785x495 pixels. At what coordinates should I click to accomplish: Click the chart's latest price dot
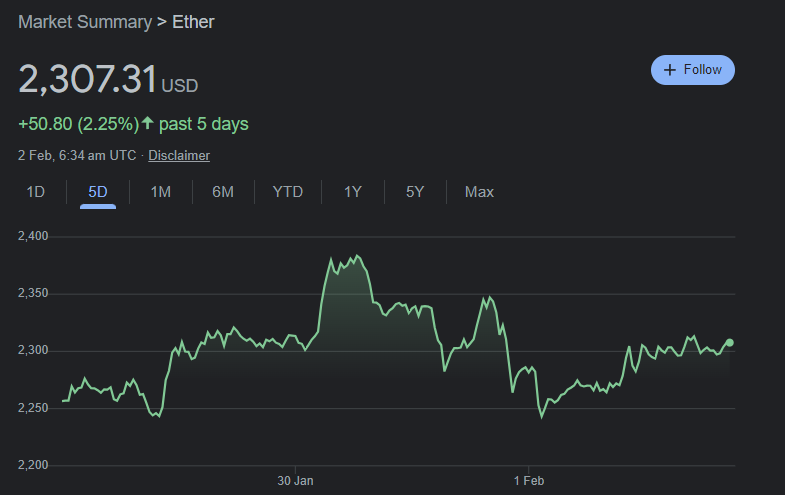point(729,343)
